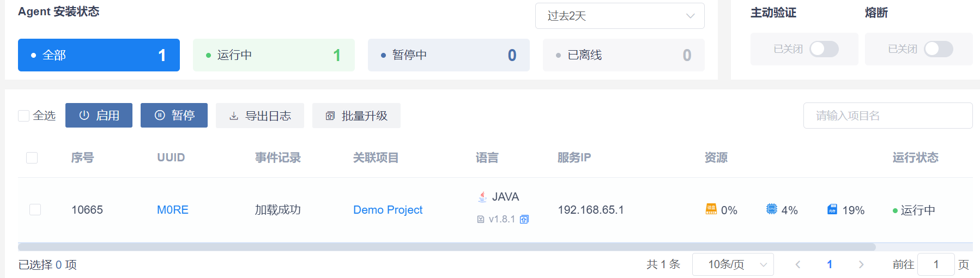This screenshot has width=980, height=278.
Task: Toggle the 主动验证 switch
Action: tap(824, 49)
